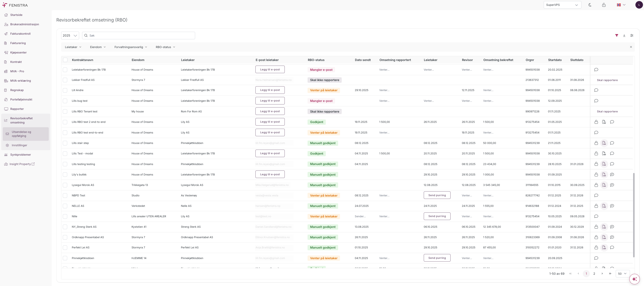Viewport: 644px width, 286px height.
Task: Go to Innstillinger submenu item
Action: tap(19, 145)
